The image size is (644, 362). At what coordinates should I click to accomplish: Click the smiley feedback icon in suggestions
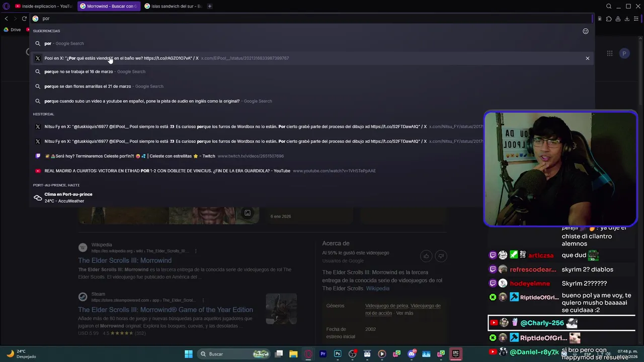click(x=586, y=31)
